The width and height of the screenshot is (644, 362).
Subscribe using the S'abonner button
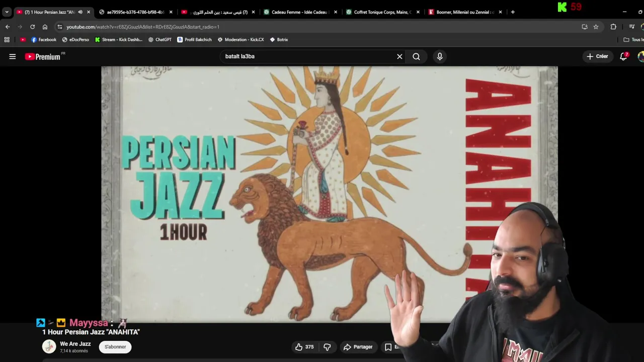point(115,347)
